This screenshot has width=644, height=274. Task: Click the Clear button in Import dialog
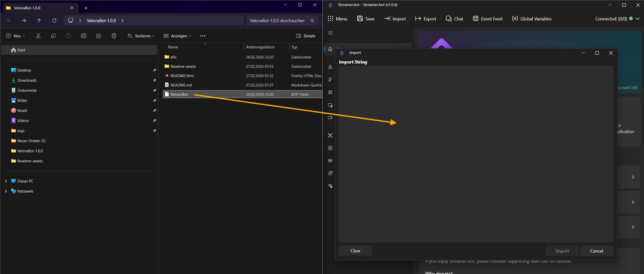[355, 251]
